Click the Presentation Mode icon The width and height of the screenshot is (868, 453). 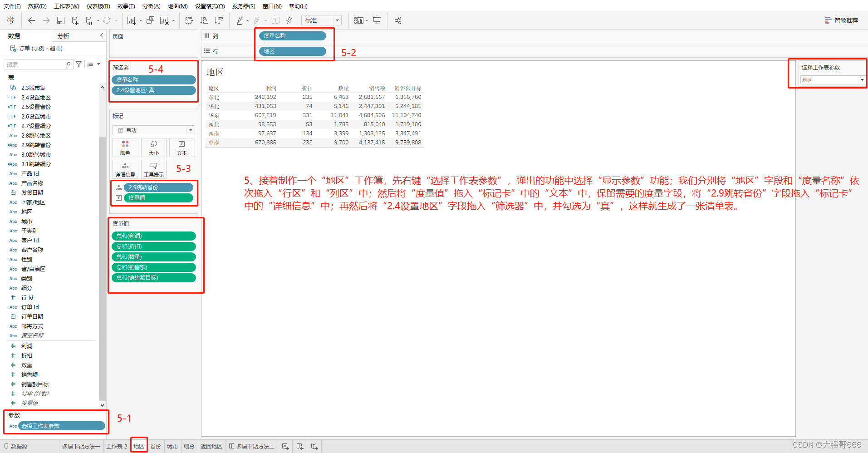(377, 20)
